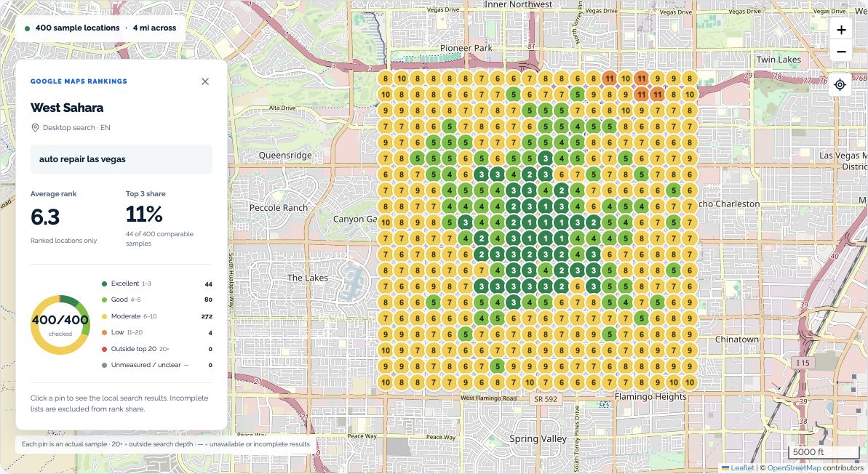
Task: Select the Low 11–20 legend row
Action: tap(156, 332)
